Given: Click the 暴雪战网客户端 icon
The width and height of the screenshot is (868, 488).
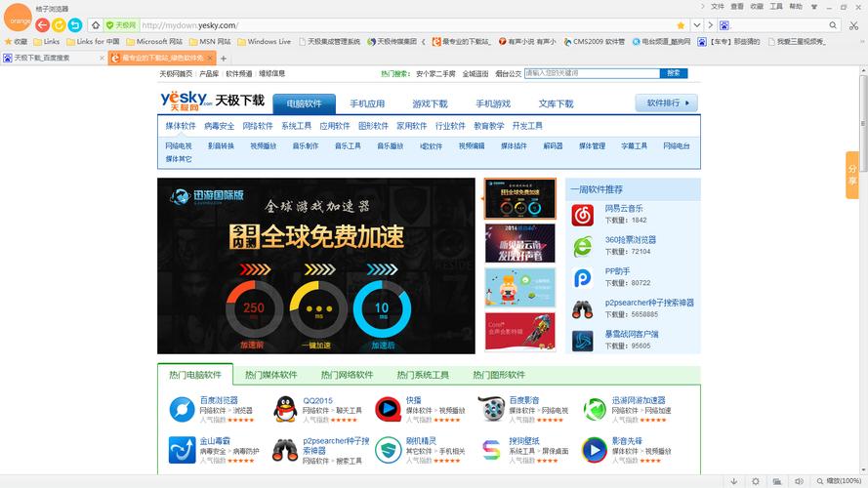Looking at the screenshot, I should click(x=582, y=341).
